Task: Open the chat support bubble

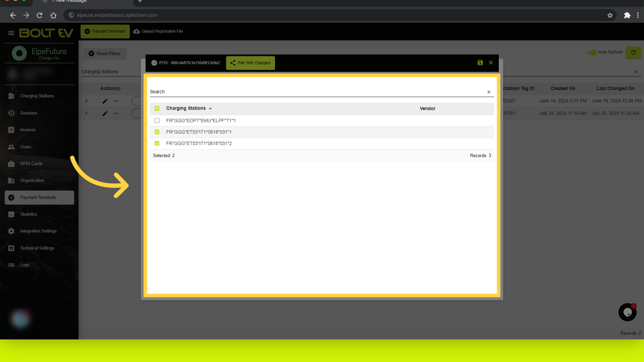Action: [x=627, y=312]
